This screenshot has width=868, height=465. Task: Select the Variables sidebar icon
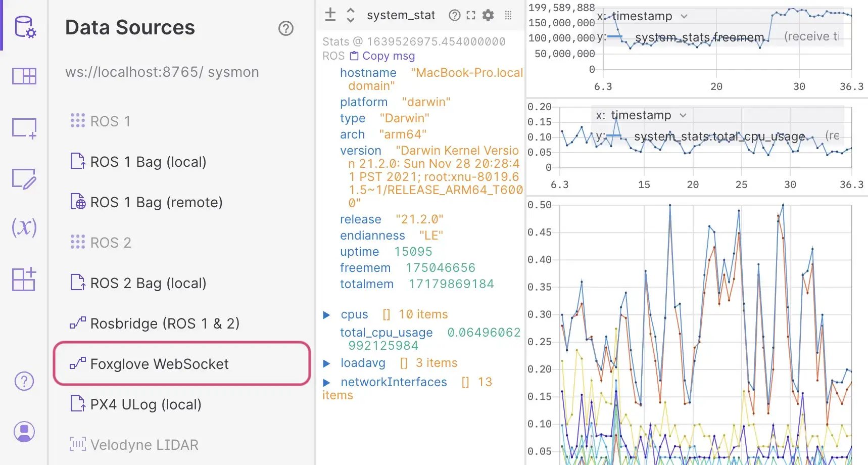(23, 227)
